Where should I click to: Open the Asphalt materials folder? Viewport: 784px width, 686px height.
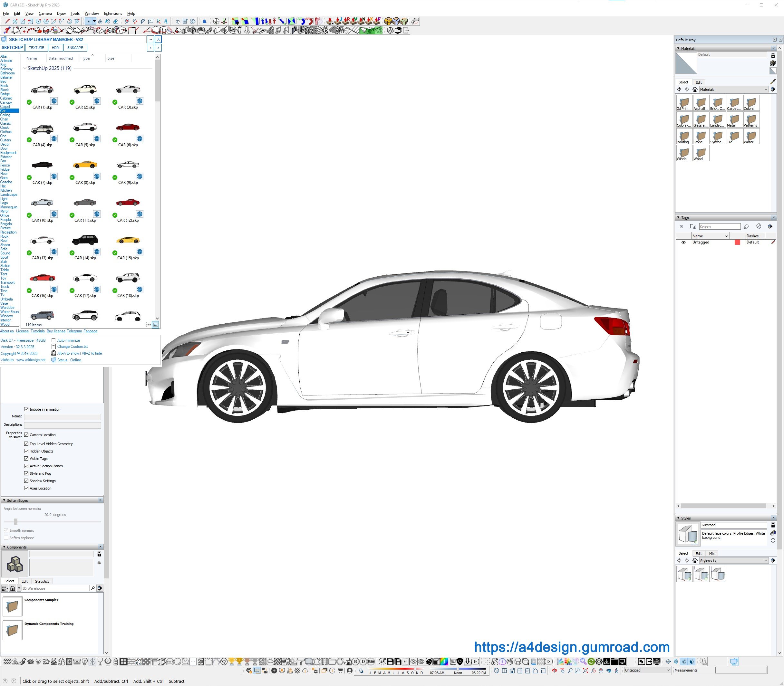click(701, 103)
